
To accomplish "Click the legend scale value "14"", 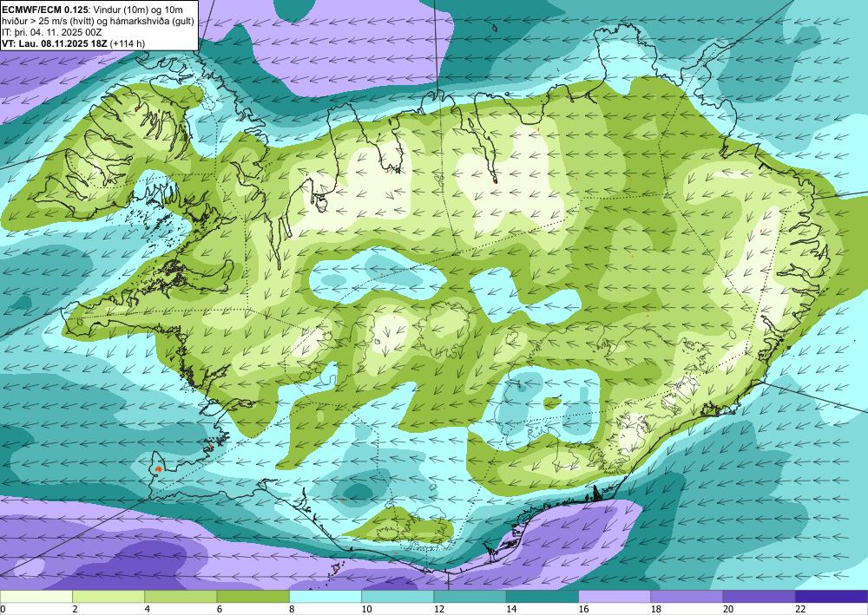I will pos(511,609).
